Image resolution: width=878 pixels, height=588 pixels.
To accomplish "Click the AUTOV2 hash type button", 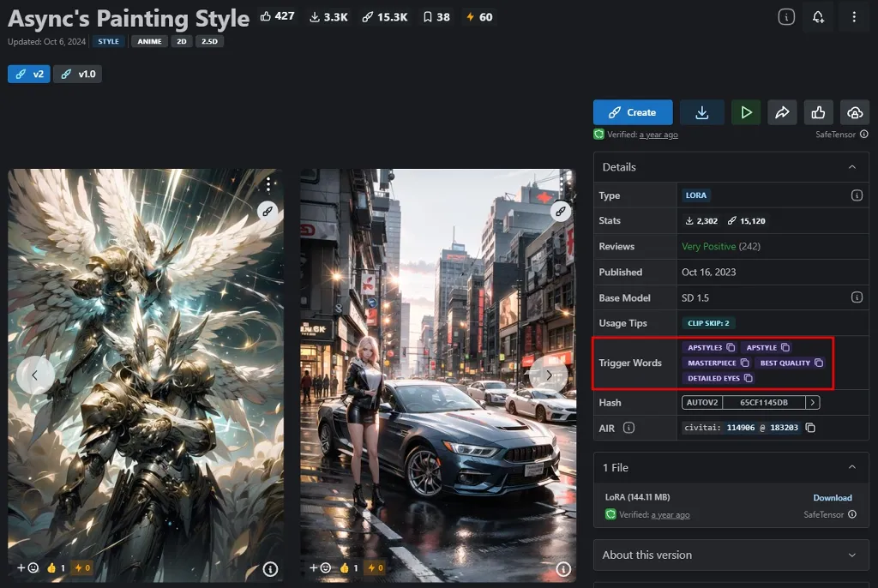I will click(702, 402).
